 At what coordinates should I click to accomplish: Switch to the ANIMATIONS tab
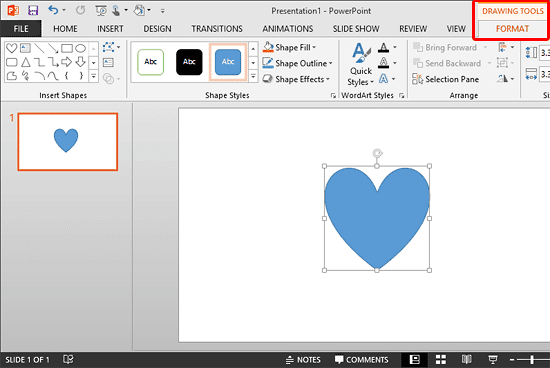[x=288, y=29]
